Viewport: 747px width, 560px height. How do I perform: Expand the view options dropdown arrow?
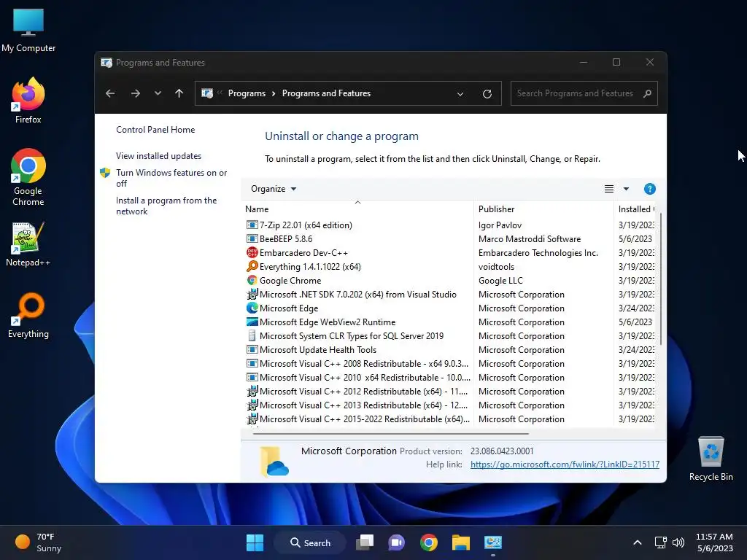click(626, 189)
